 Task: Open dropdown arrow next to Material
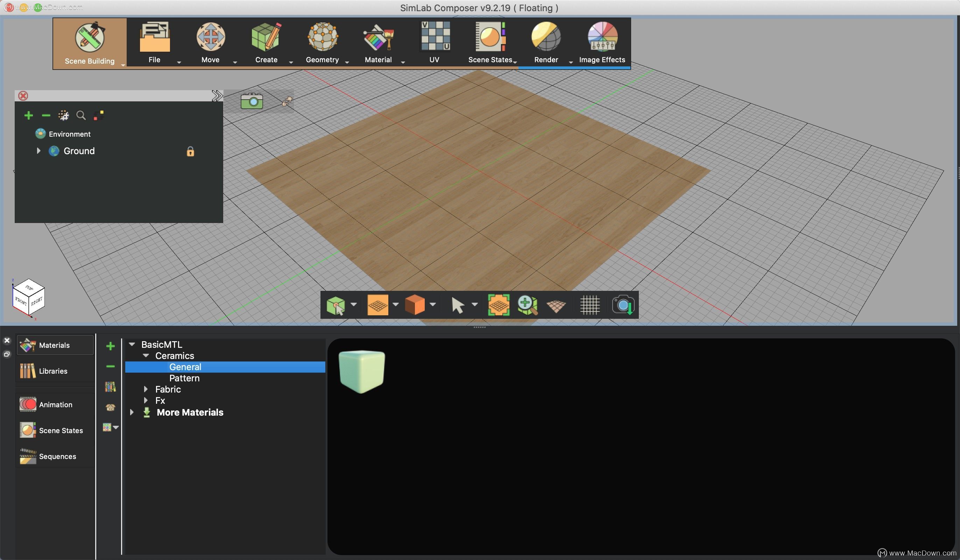403,62
